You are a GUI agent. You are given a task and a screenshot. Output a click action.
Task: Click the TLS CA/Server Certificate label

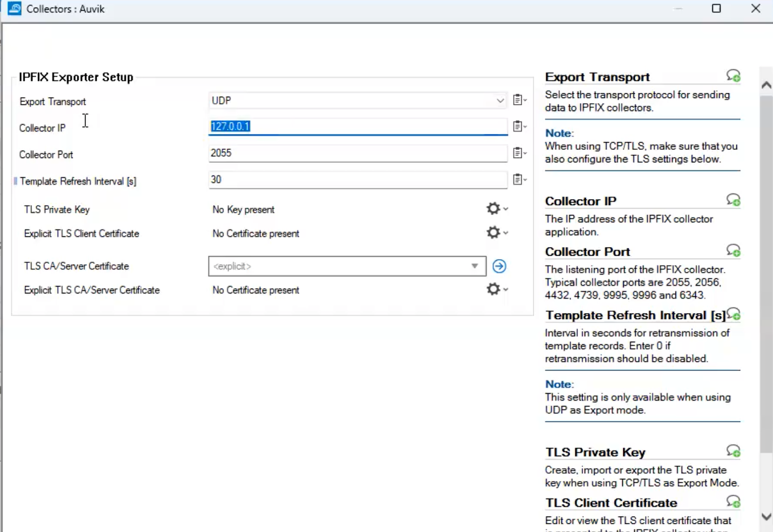[77, 266]
